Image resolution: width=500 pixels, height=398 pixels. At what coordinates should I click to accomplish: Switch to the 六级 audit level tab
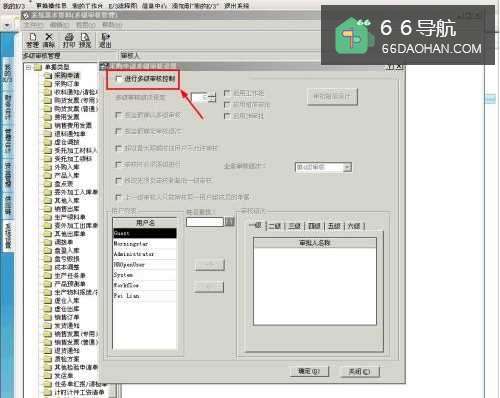(354, 226)
